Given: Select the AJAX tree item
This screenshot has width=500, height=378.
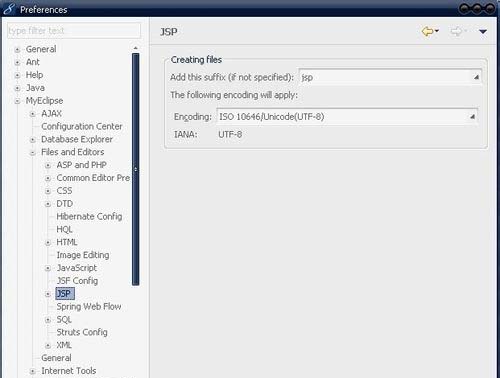Looking at the screenshot, I should click(51, 113).
